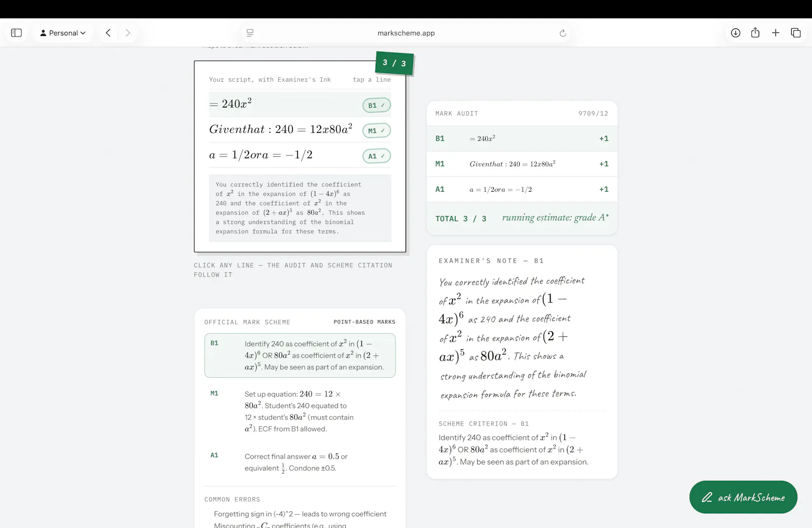Click the 'tap a line' hint
The image size is (812, 528).
click(371, 80)
